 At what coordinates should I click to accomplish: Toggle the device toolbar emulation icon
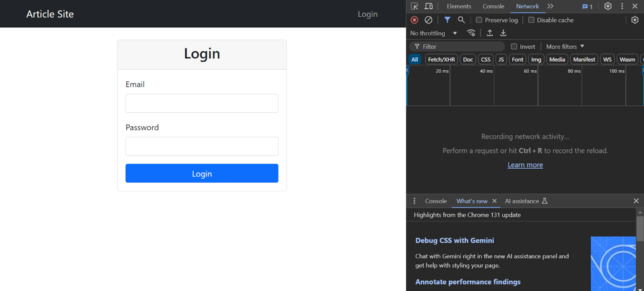coord(428,6)
